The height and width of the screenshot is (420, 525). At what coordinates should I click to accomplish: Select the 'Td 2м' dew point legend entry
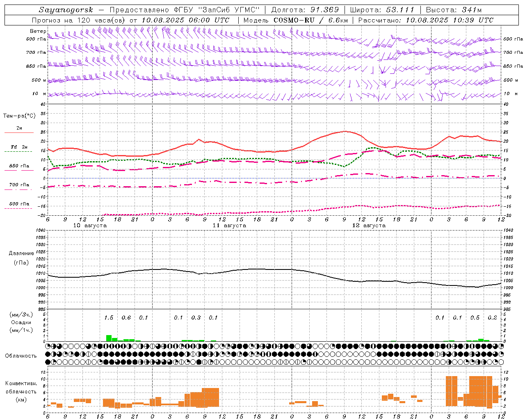pyautogui.click(x=19, y=147)
